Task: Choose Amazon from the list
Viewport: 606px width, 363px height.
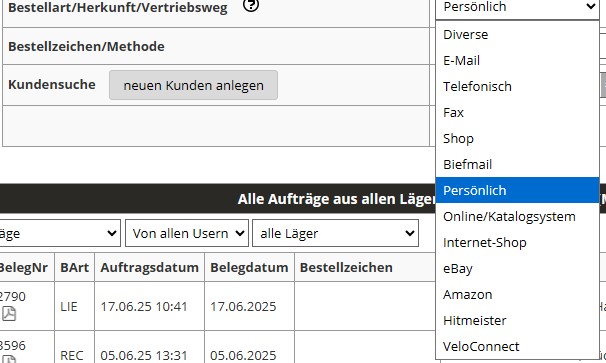Action: (x=517, y=294)
